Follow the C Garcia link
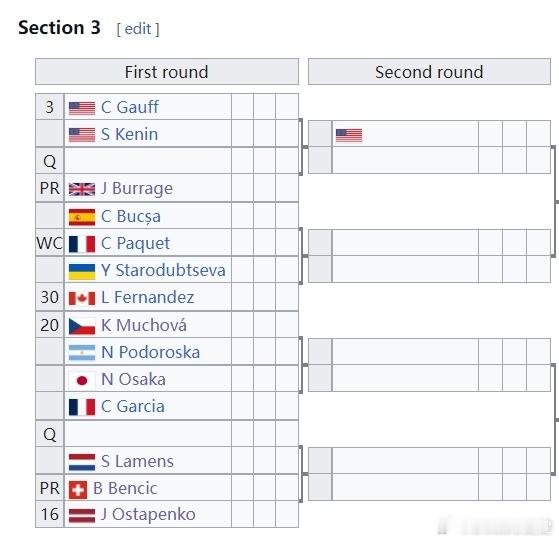This screenshot has height=541, width=559. [x=133, y=406]
